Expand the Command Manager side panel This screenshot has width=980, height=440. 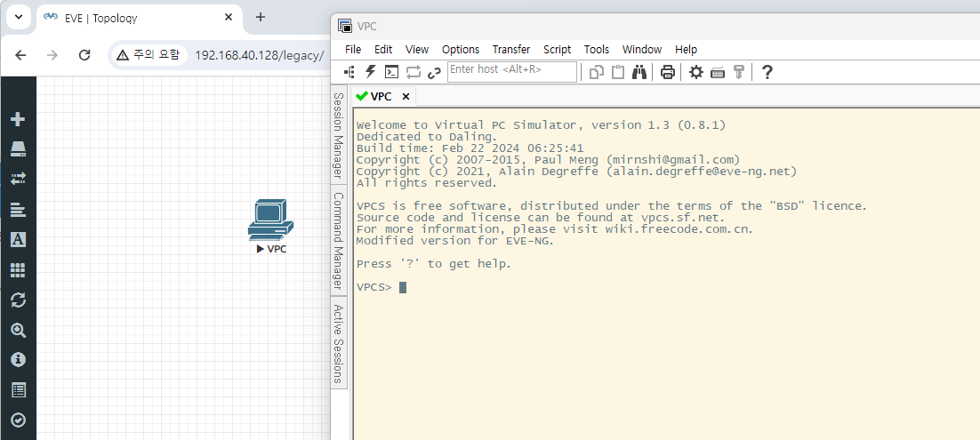(x=338, y=241)
